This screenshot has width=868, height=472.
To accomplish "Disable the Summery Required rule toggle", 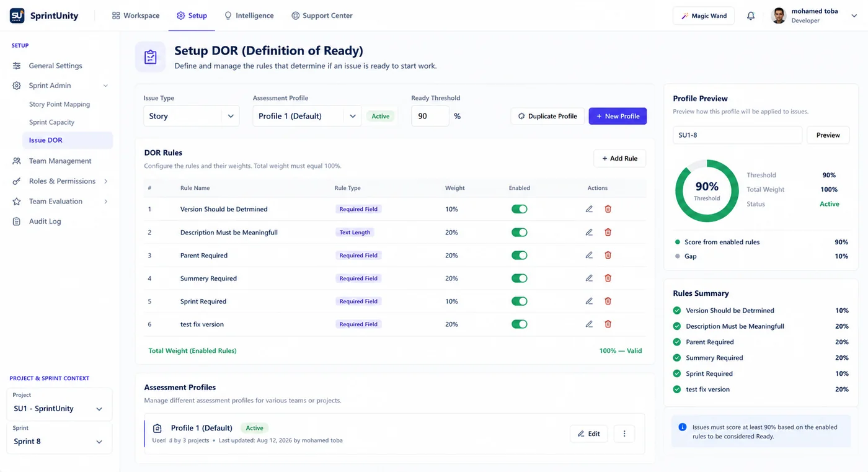I will [x=520, y=278].
